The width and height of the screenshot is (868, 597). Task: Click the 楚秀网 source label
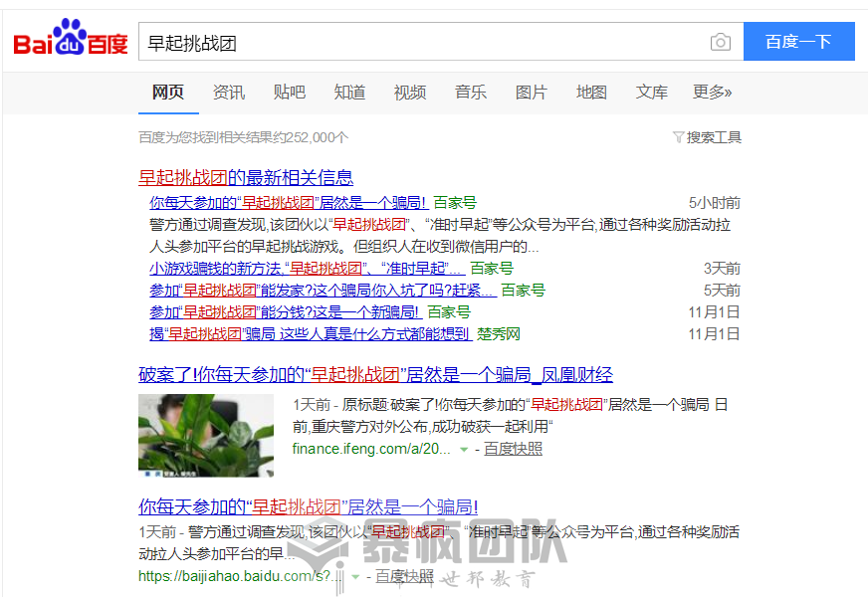tap(499, 333)
